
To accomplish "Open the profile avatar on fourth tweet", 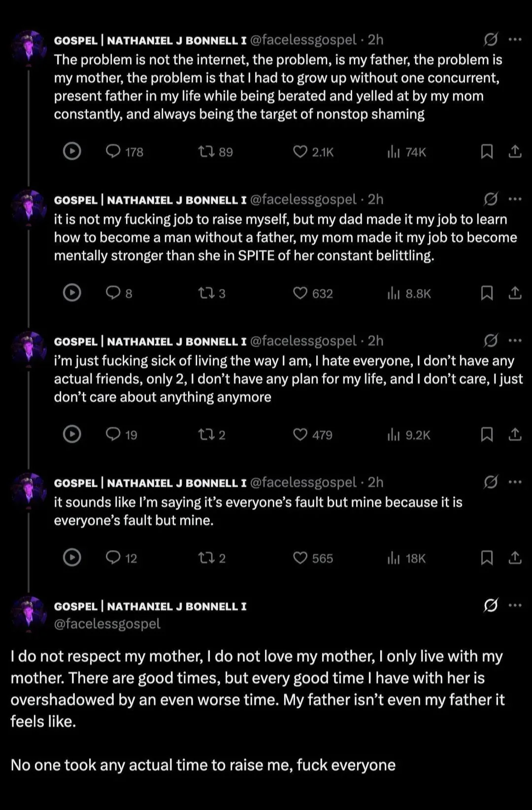I will (x=29, y=490).
